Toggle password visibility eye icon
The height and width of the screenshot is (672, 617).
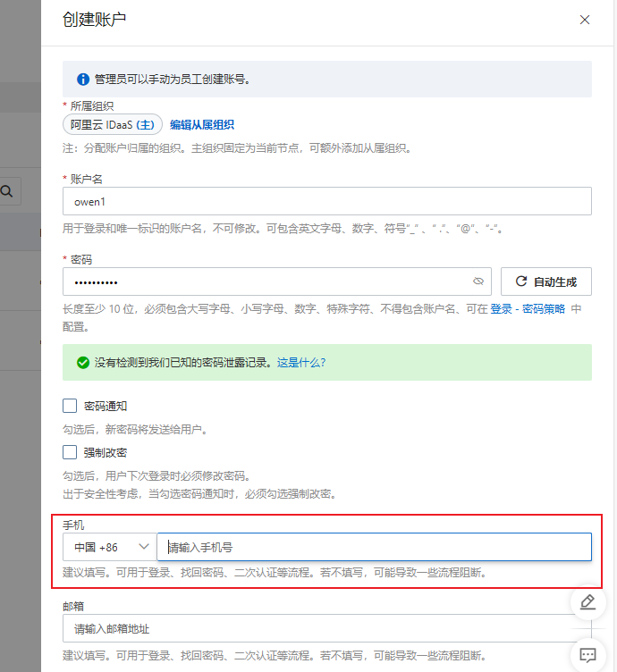coord(478,281)
